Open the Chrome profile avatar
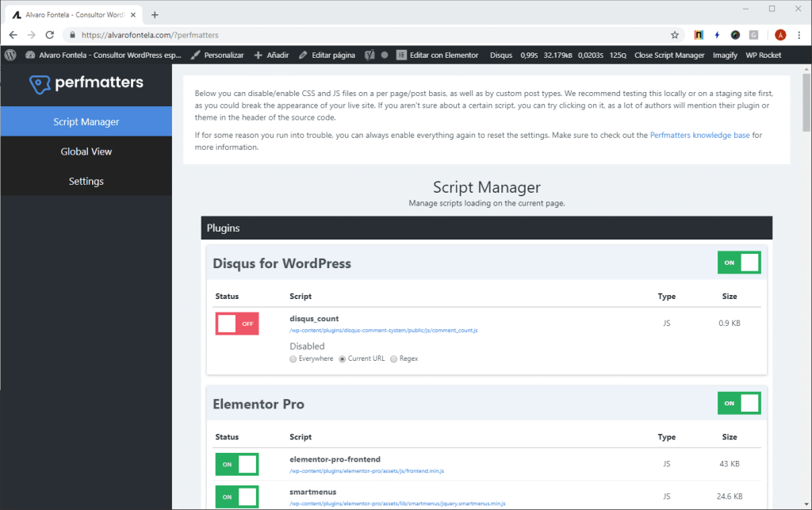812x510 pixels. [780, 35]
